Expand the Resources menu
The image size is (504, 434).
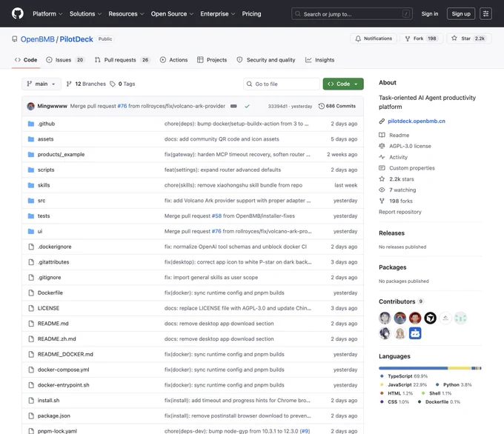coord(126,14)
